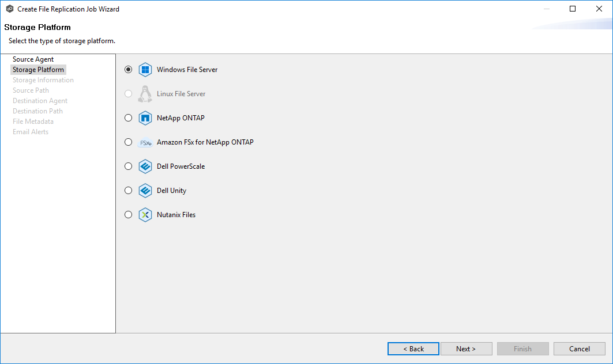The image size is (613, 364).
Task: Choose the Dell Unity radio button
Action: (128, 191)
